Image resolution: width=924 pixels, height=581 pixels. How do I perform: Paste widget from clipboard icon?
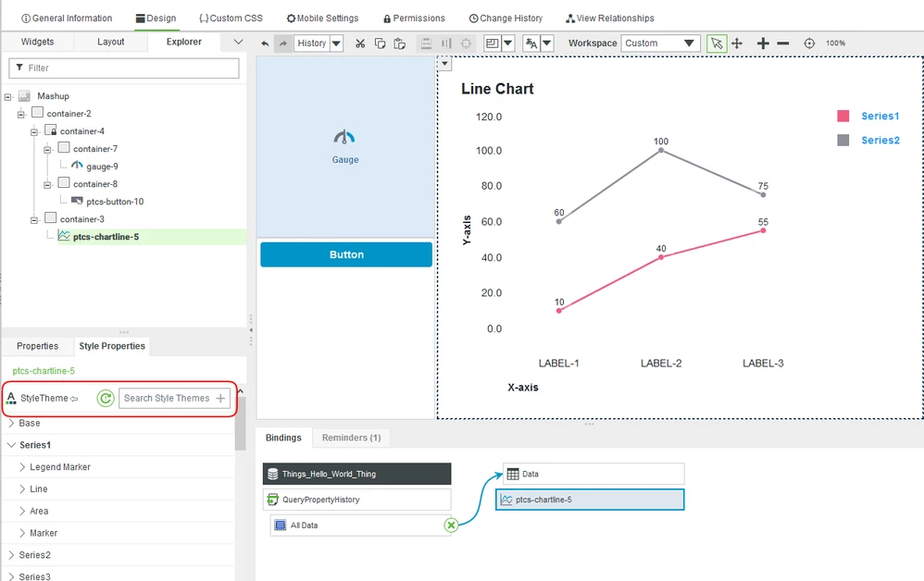[x=400, y=43]
